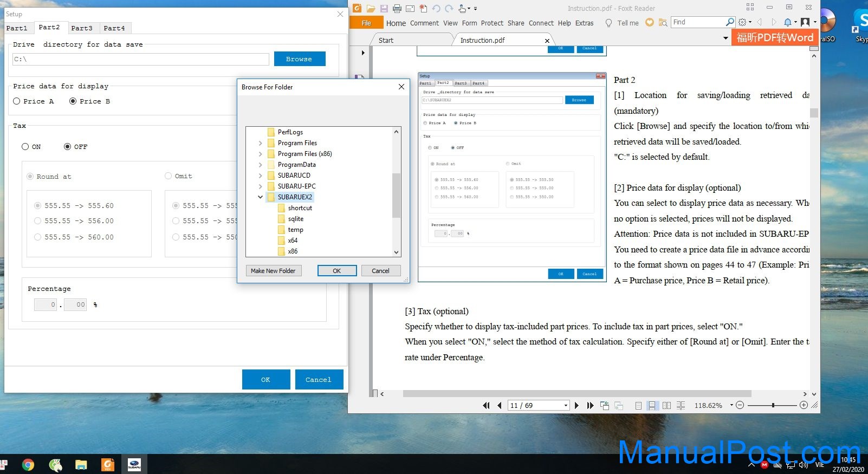This screenshot has width=868, height=474.
Task: Expand the SUBARU-EPC folder node
Action: (x=260, y=186)
